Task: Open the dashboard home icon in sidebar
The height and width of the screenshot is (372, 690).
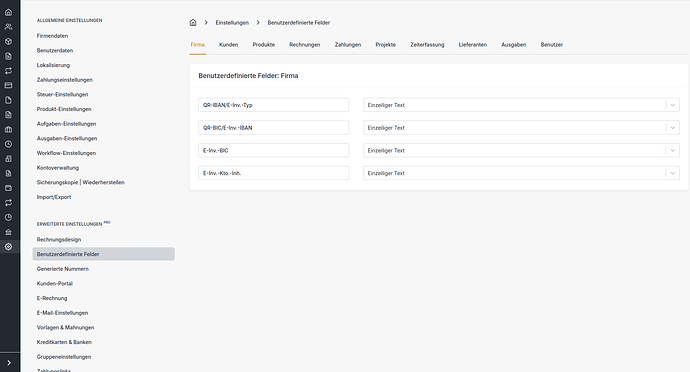Action: (8, 12)
